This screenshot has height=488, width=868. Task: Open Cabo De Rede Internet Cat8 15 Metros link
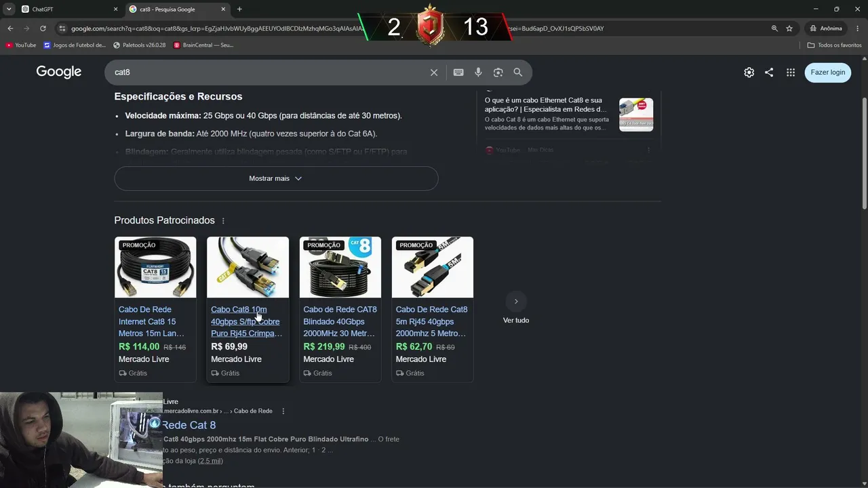pos(151,321)
